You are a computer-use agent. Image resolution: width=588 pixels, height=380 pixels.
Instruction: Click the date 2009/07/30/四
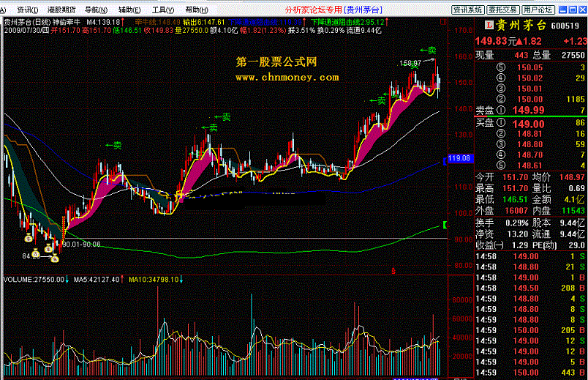pos(26,31)
